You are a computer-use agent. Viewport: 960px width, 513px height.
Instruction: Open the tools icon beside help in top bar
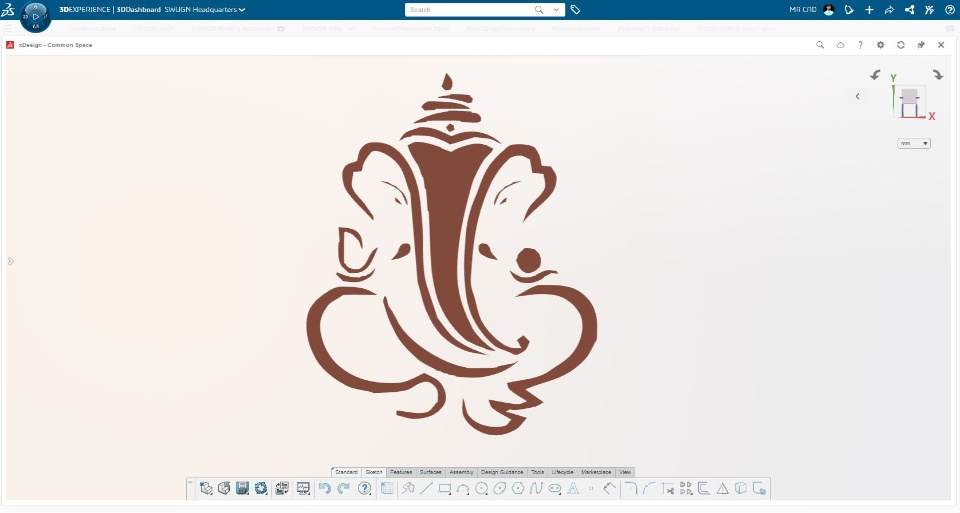(x=929, y=10)
